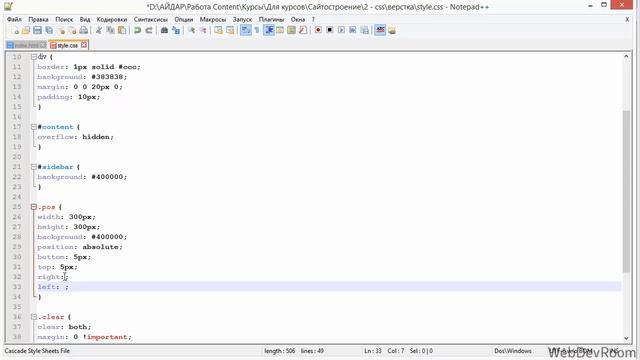
Task: Save the current file with the floppy icon
Action: 38,30
